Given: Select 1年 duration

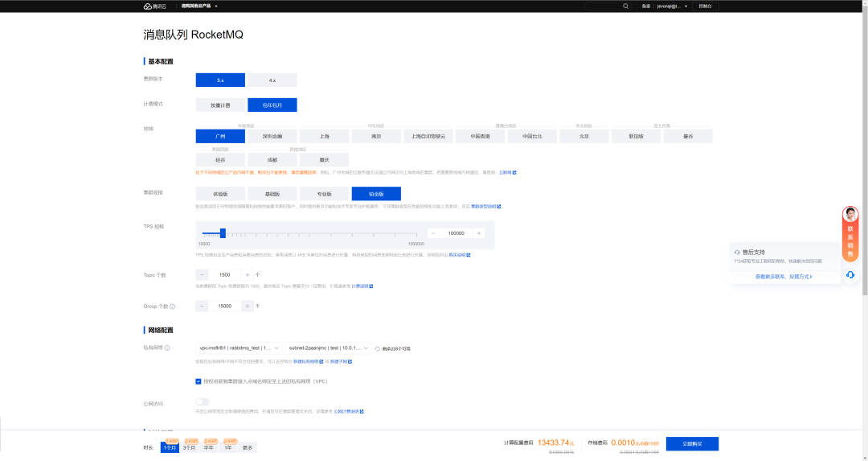Looking at the screenshot, I should tap(228, 447).
